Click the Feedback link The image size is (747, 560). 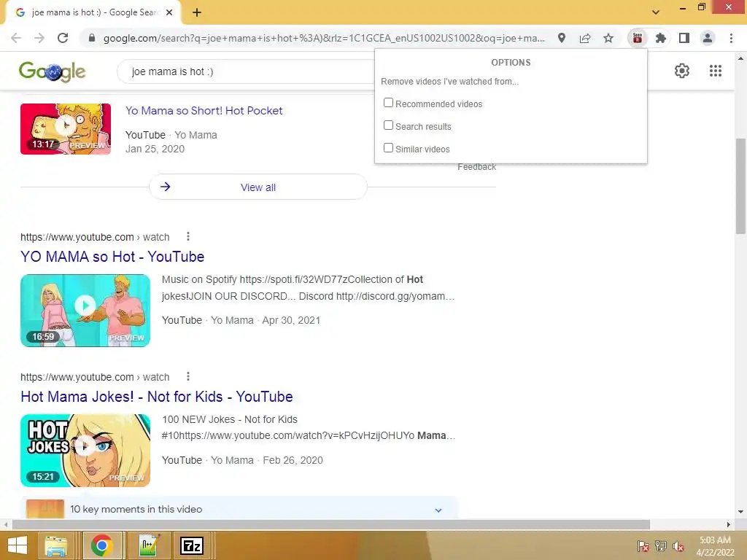point(476,167)
